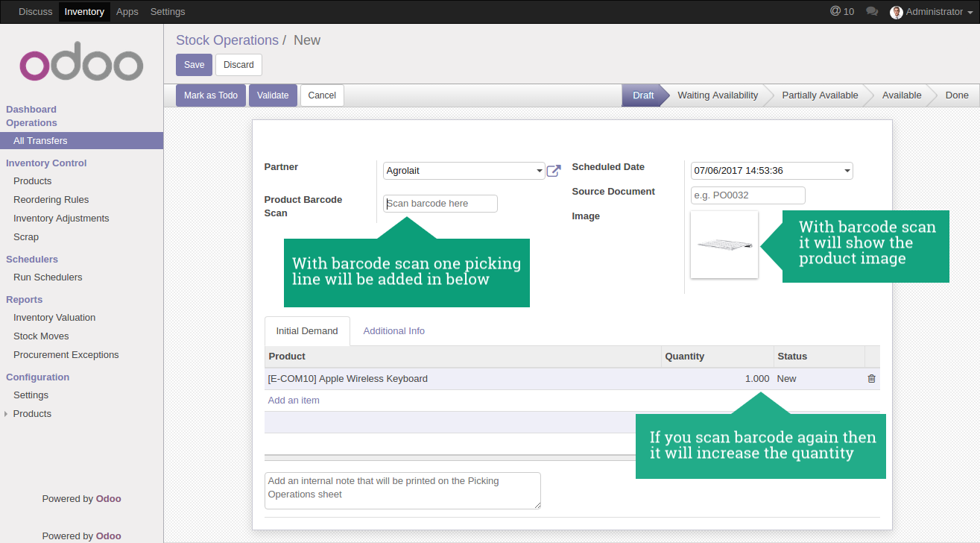This screenshot has height=543, width=980.
Task: Click the upper Powered by Odoo link
Action: (81, 499)
